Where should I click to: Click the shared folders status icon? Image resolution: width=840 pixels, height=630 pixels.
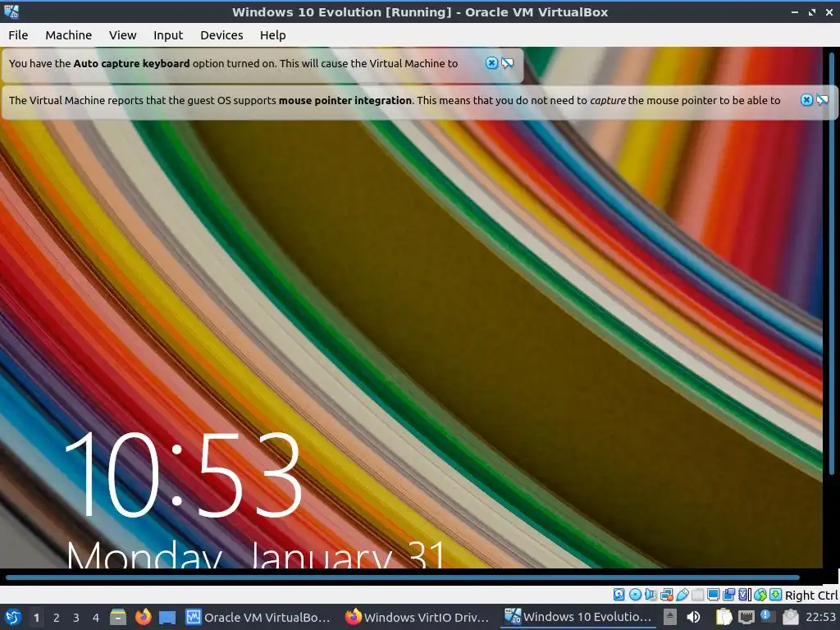pyautogui.click(x=697, y=594)
